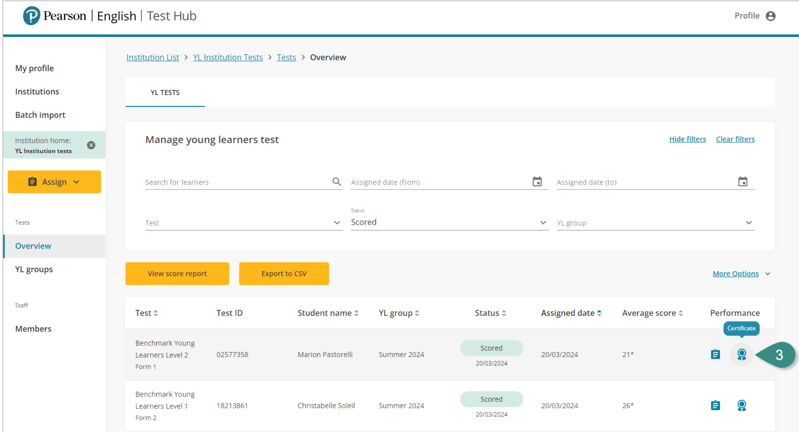The height and width of the screenshot is (432, 799).
Task: Click the search magnifier icon
Action: 336,182
